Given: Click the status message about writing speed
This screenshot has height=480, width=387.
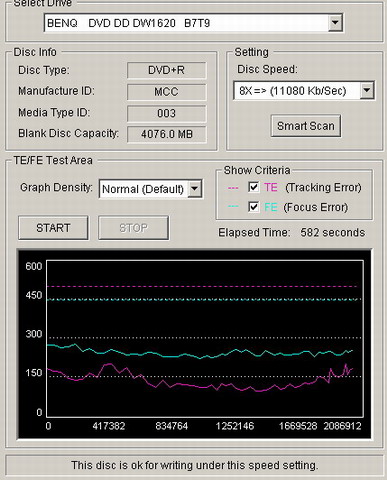Looking at the screenshot, I should (x=195, y=465).
